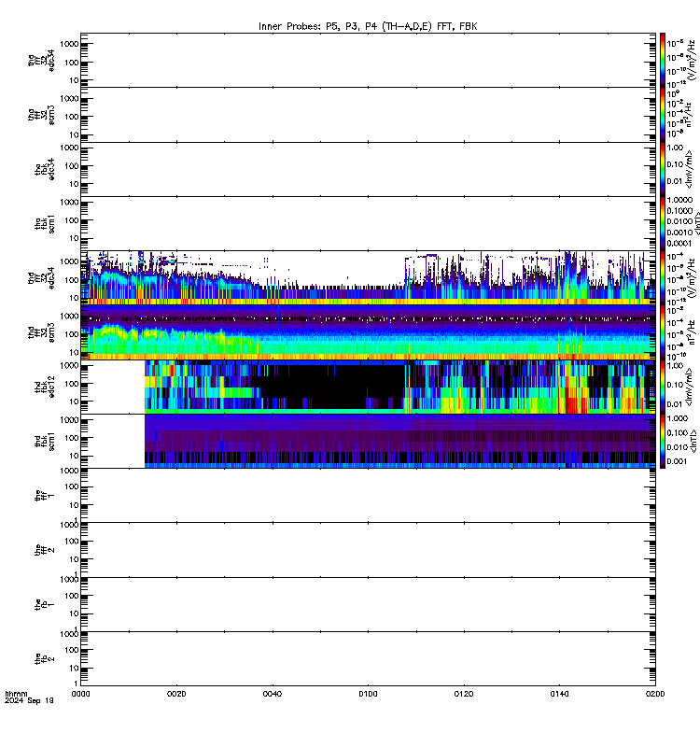Select the 0140 time axis label
700x747 pixels.
click(x=559, y=694)
